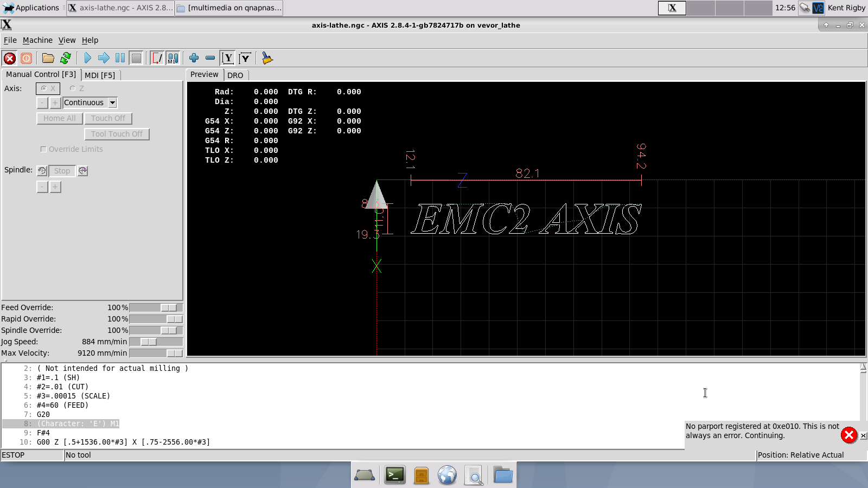This screenshot has width=868, height=488.
Task: Zoom in the preview
Action: [194, 58]
